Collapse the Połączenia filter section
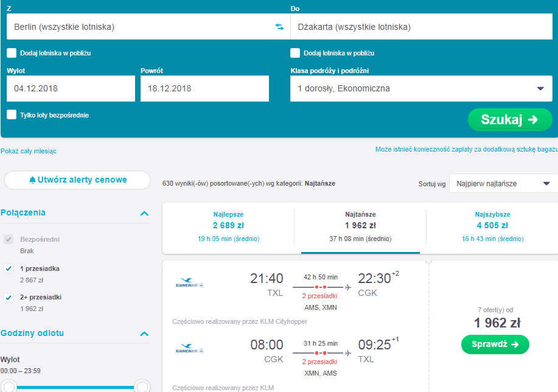558x392 pixels. coord(144,213)
